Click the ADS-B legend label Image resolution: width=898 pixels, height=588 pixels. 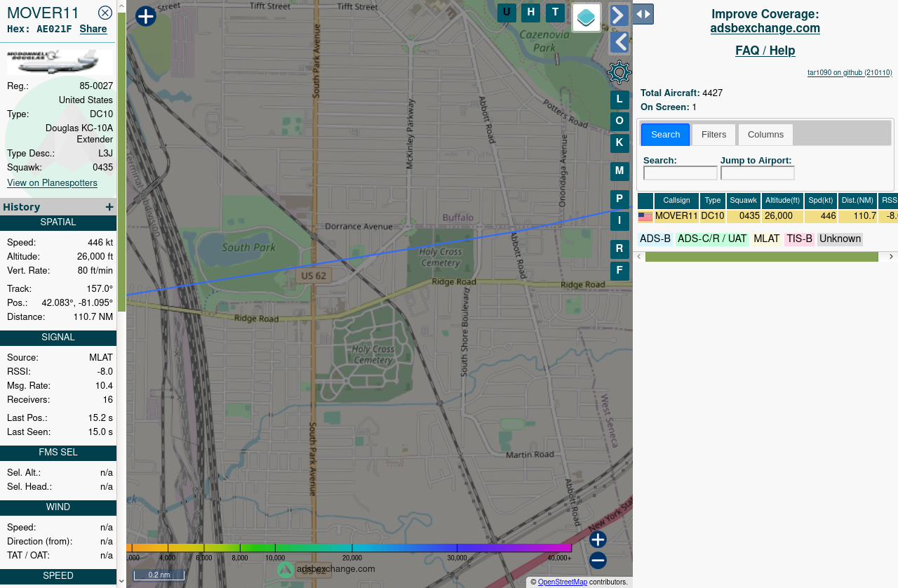655,239
